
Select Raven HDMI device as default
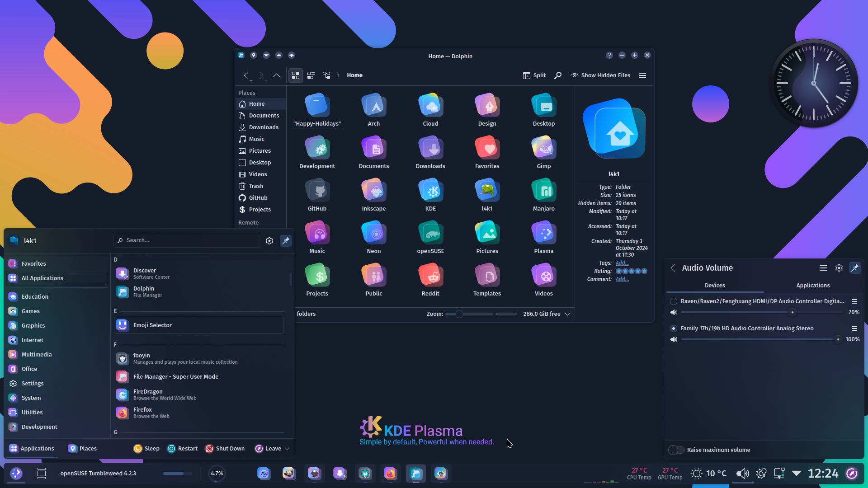pos(674,301)
